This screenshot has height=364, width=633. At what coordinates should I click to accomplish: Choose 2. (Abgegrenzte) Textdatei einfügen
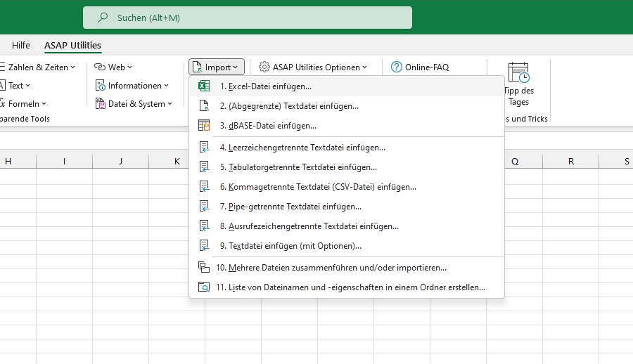(347, 106)
